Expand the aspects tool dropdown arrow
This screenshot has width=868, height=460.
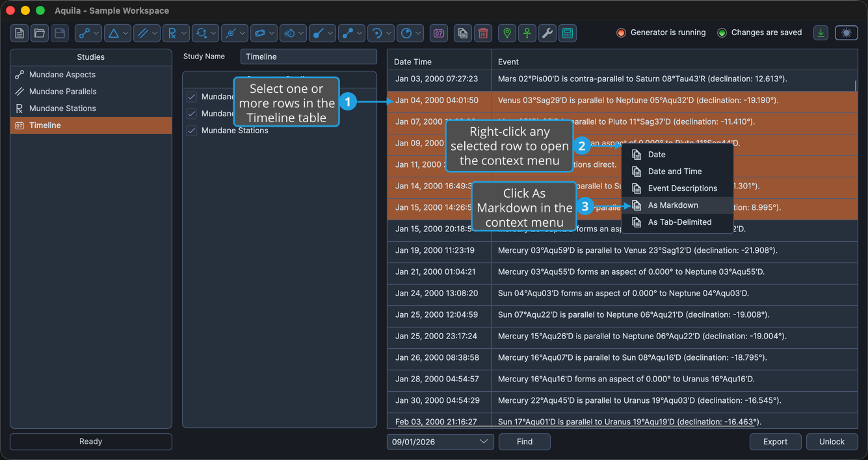click(96, 33)
